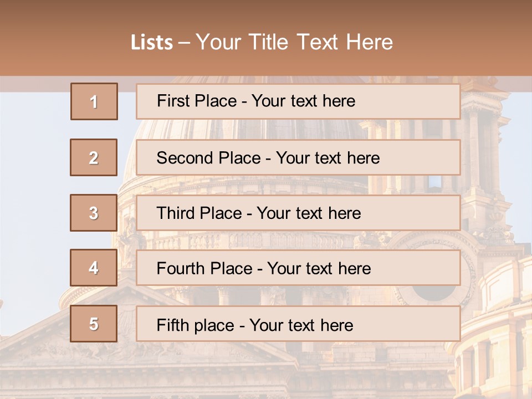Select the number 3 box
The height and width of the screenshot is (399, 532).
pyautogui.click(x=94, y=213)
